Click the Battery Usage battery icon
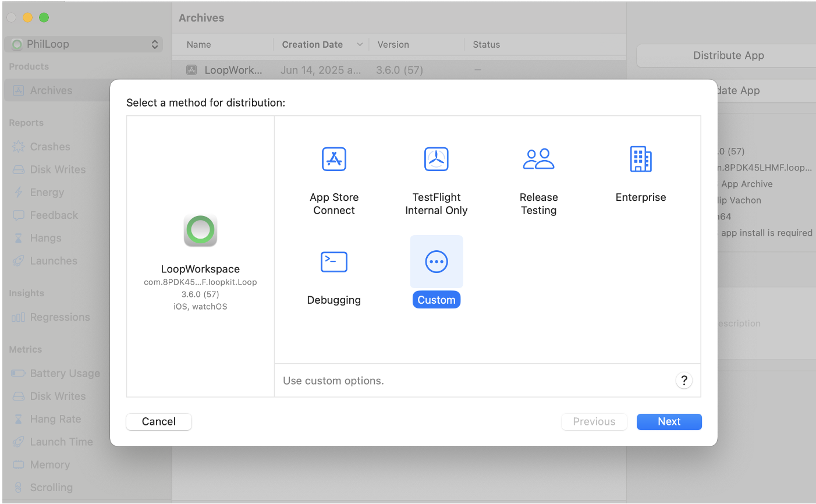 (19, 374)
